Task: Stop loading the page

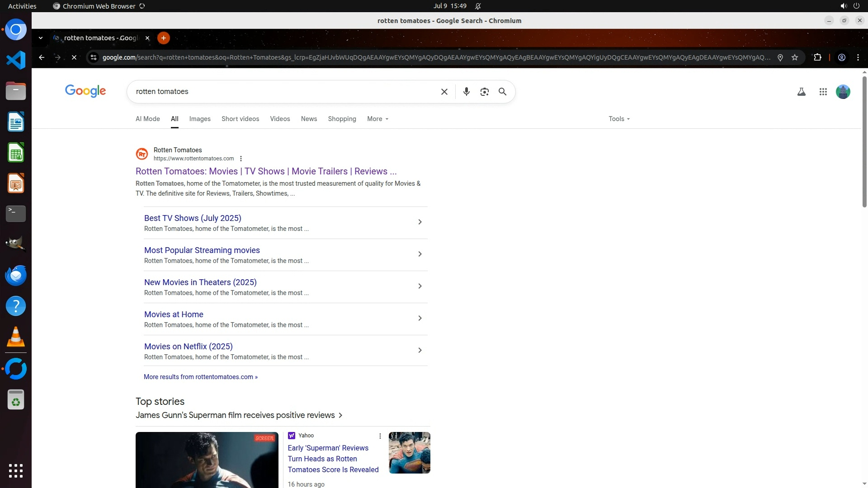Action: click(74, 57)
